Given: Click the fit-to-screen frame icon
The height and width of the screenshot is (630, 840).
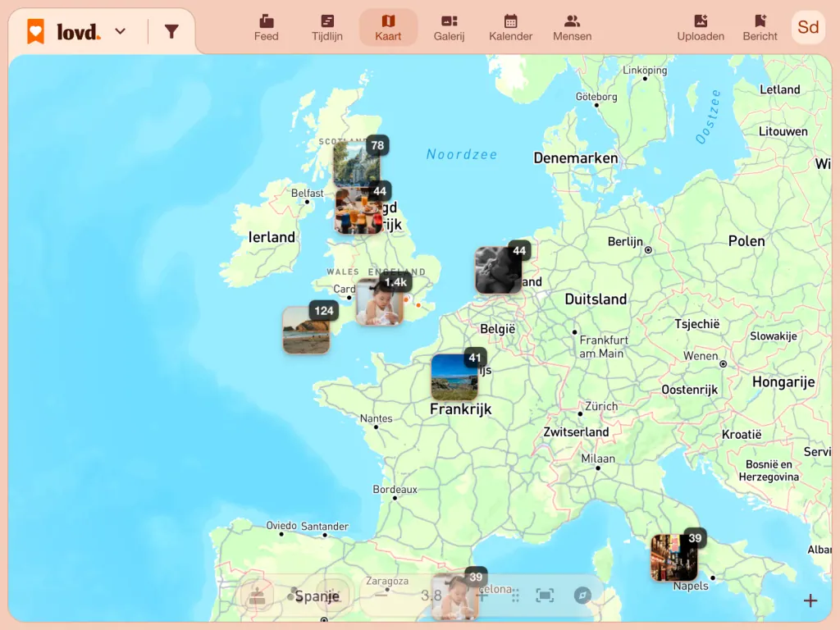Looking at the screenshot, I should (545, 596).
